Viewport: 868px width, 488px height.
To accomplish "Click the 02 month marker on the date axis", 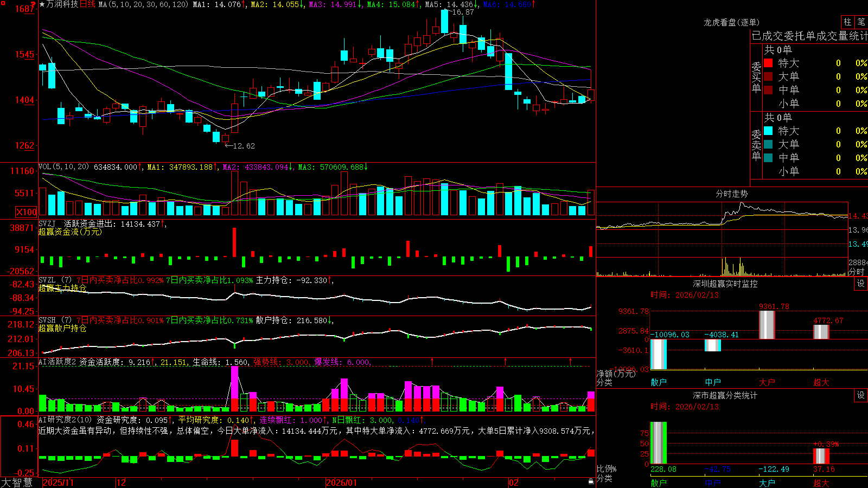I will click(513, 483).
